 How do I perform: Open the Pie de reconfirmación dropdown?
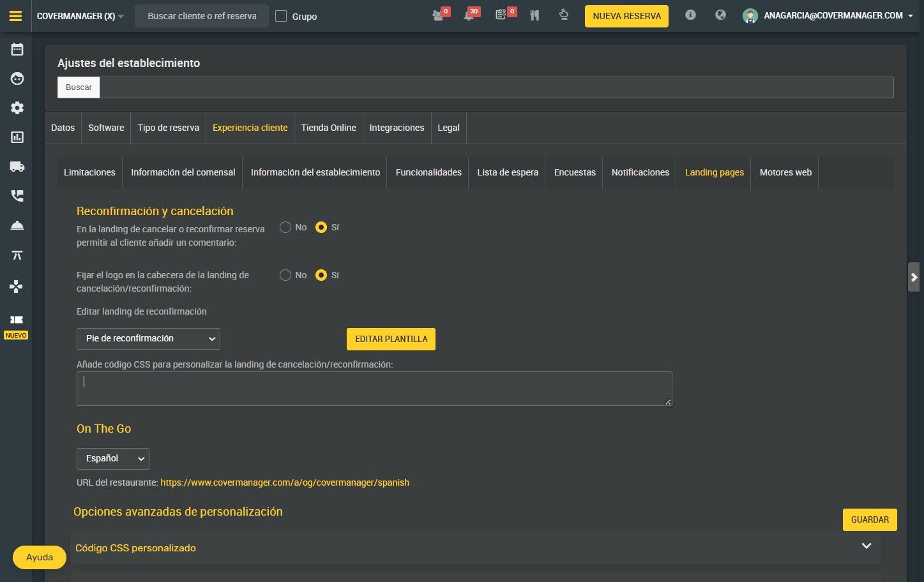[148, 339]
